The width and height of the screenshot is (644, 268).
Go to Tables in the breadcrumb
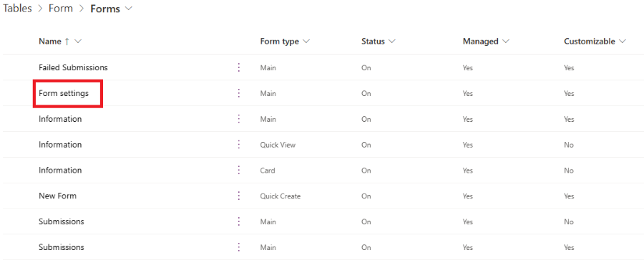pyautogui.click(x=17, y=9)
